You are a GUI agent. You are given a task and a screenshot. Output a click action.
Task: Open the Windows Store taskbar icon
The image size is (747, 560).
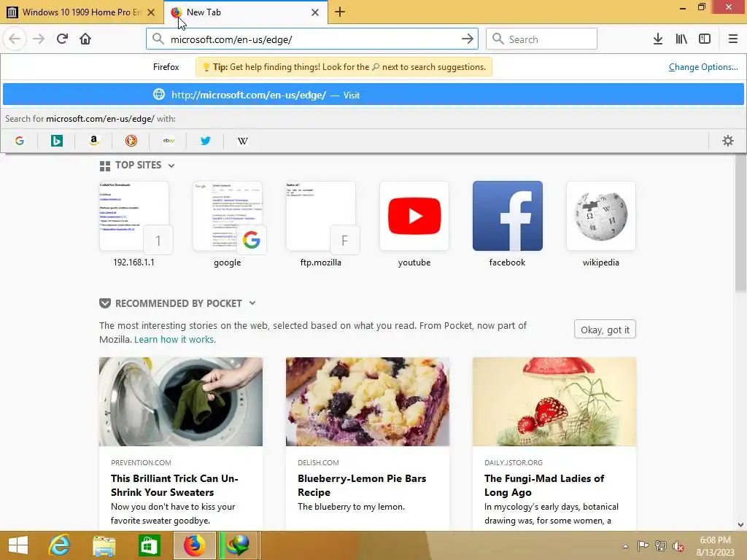point(149,545)
